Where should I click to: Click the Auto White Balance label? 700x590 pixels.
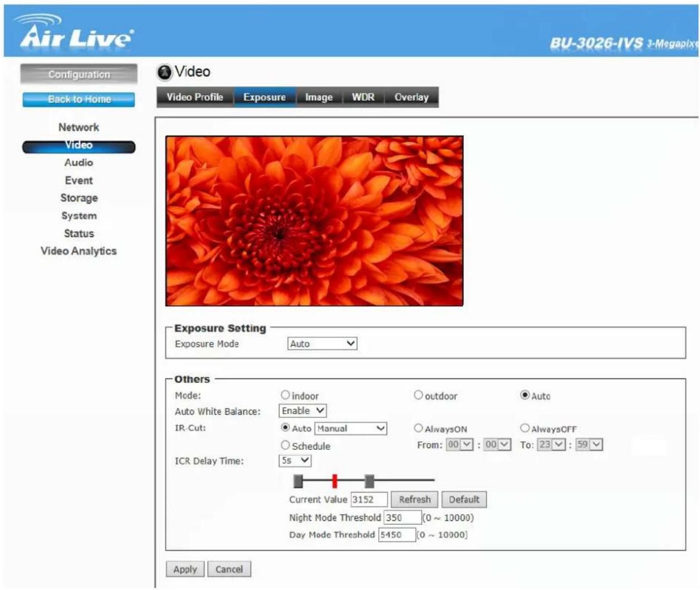coord(218,412)
